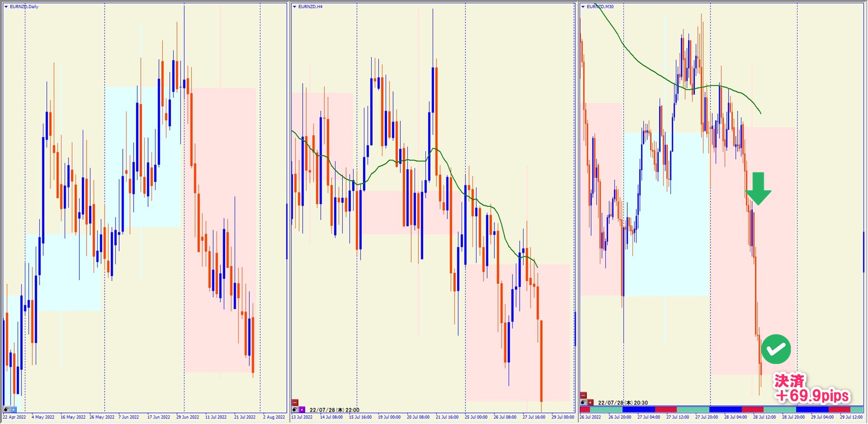Screen dimensions: 868x424
Task: Click the green checkmark exit marker
Action: click(x=776, y=349)
